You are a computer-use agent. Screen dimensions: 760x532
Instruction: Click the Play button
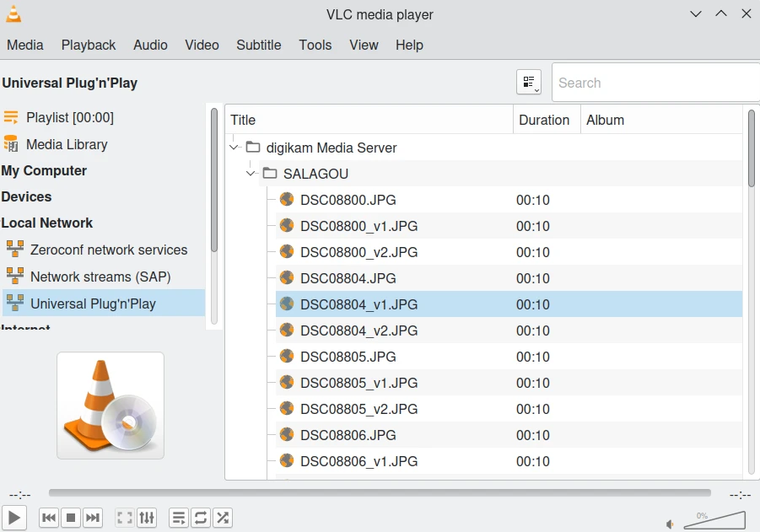pyautogui.click(x=14, y=518)
